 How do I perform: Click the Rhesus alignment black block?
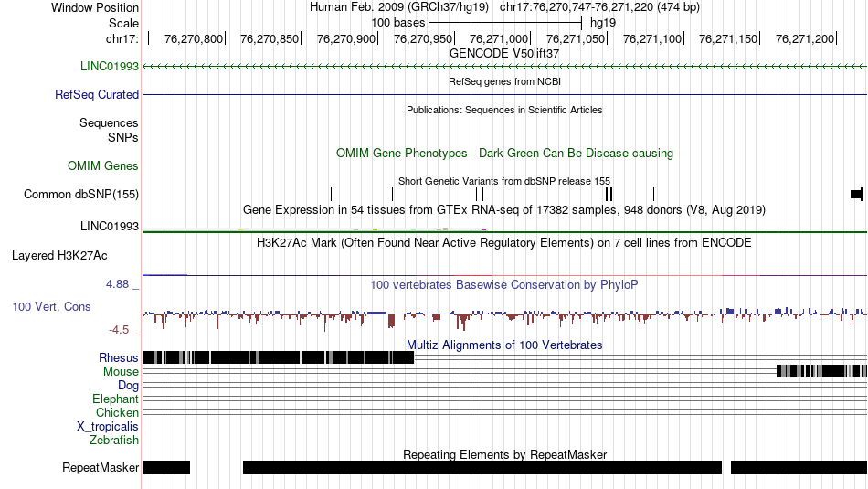(278, 357)
